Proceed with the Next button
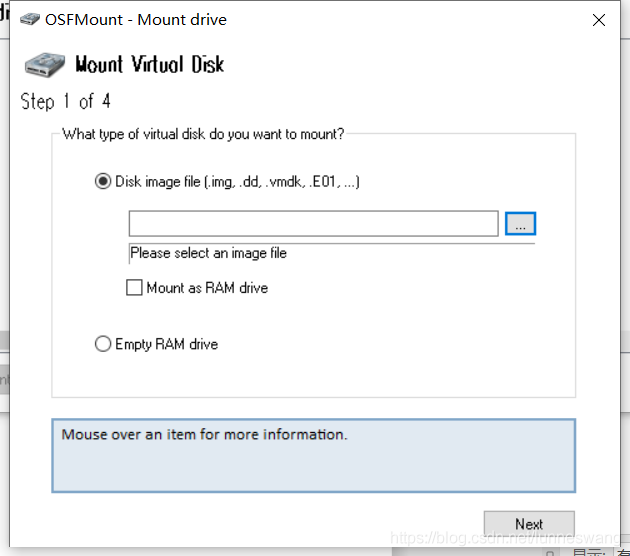This screenshot has height=556, width=630. [529, 524]
